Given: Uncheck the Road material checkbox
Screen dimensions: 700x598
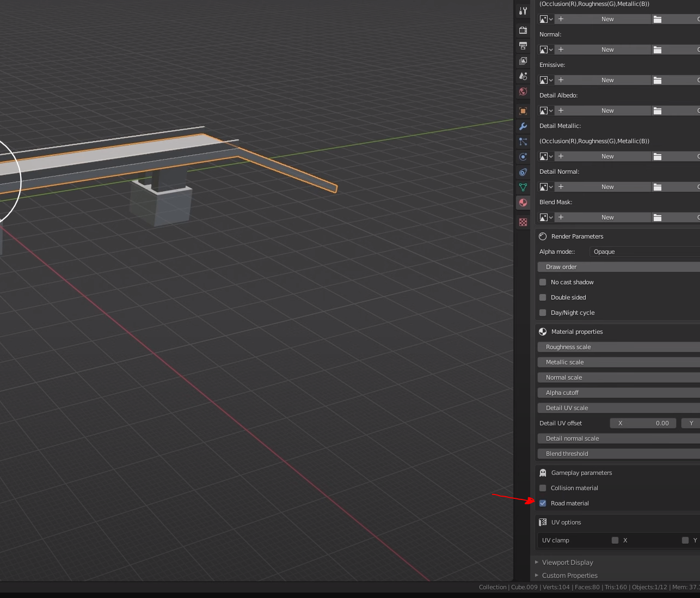Looking at the screenshot, I should [x=543, y=503].
